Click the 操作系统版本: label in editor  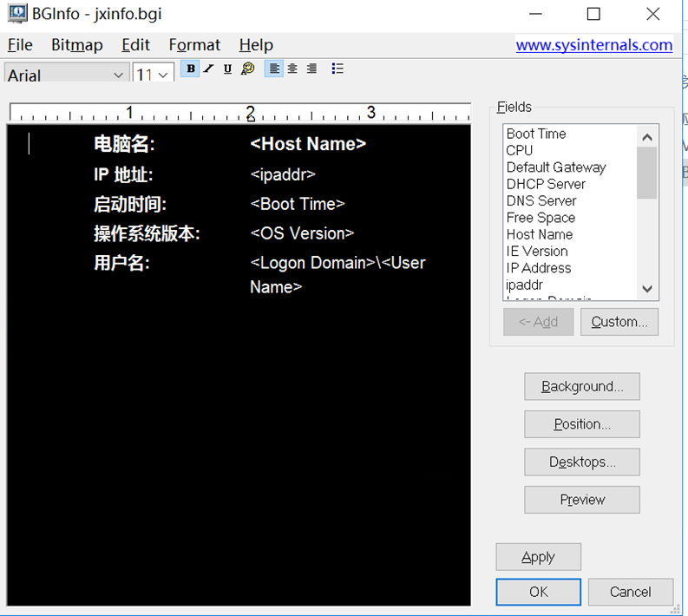pyautogui.click(x=147, y=233)
